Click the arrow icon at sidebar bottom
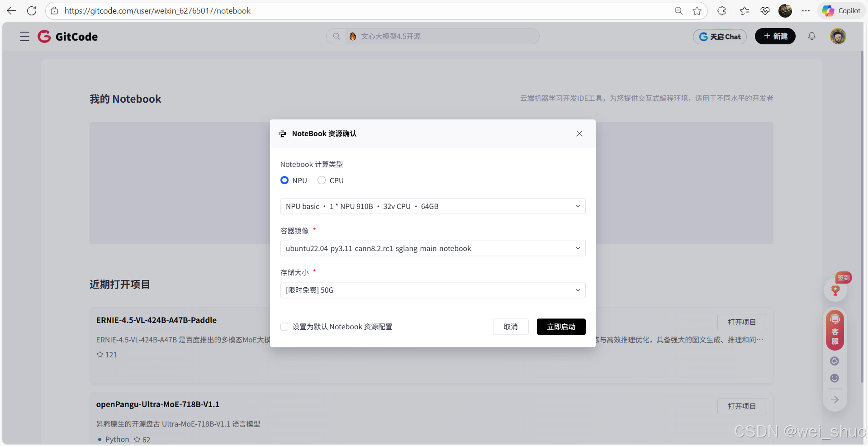The height and width of the screenshot is (446, 868). pos(835,399)
